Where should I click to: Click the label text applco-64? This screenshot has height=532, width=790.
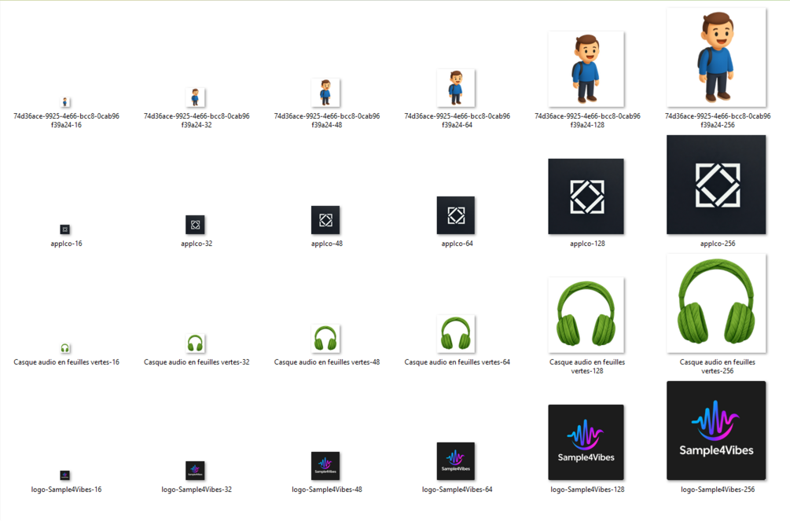coord(457,244)
